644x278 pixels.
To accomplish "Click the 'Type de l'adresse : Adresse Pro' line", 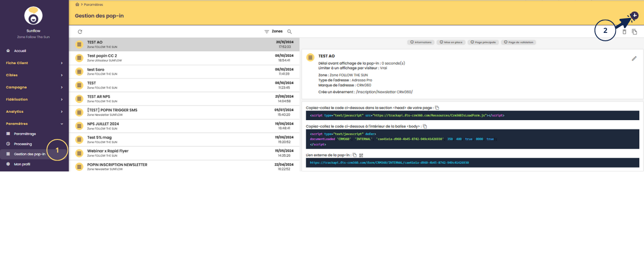I will 345,80.
